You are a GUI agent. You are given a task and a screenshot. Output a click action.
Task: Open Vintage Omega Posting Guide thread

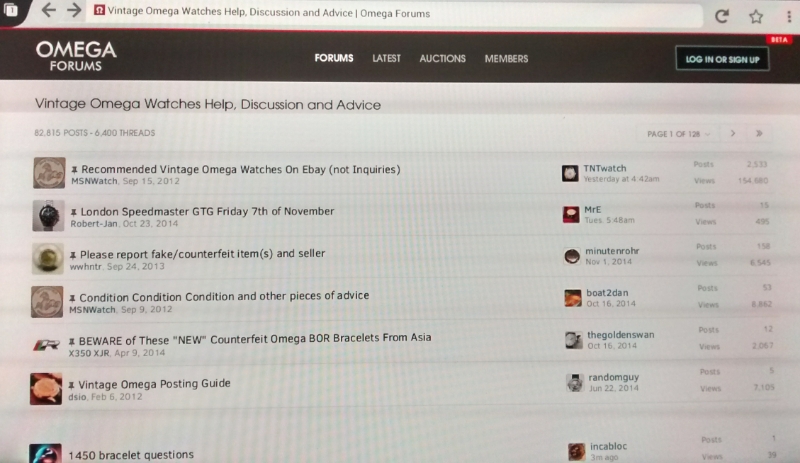point(155,383)
